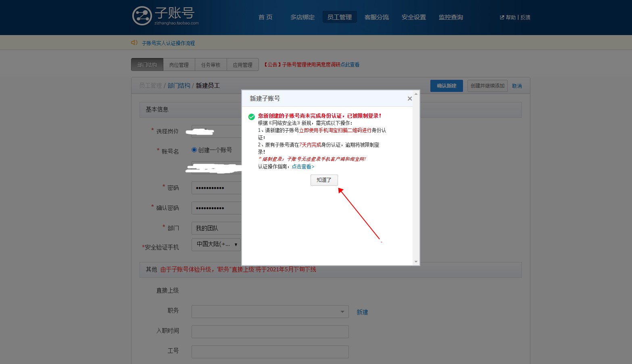Switch to the 岗位管理 tab
632x364 pixels.
[x=179, y=64]
